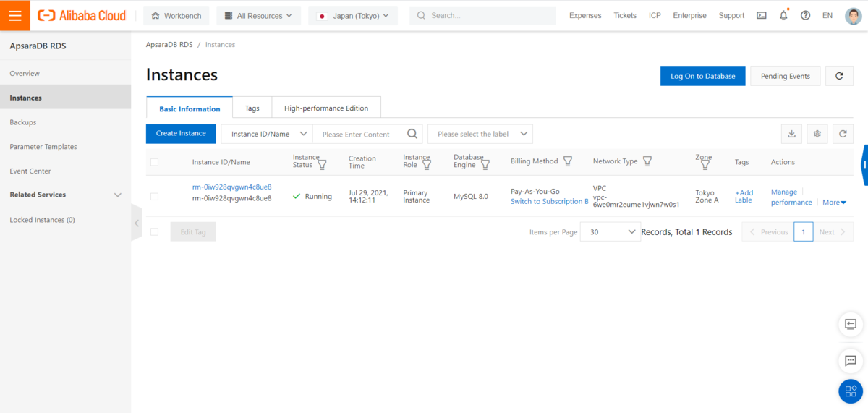Filter by Network Type funnel icon

(x=647, y=161)
